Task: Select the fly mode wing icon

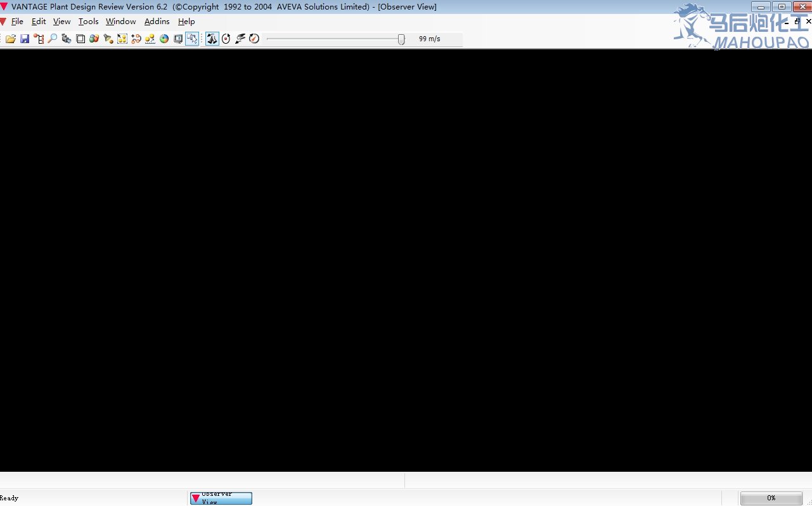Action: 240,39
